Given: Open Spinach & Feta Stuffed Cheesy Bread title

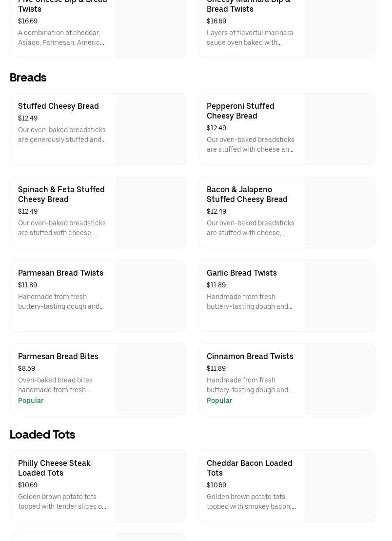Looking at the screenshot, I should [x=61, y=194].
